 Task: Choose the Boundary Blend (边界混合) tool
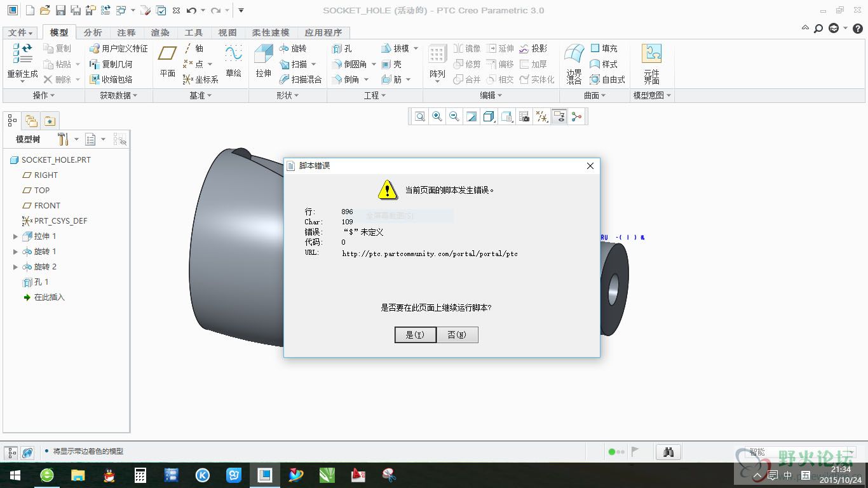pos(574,63)
